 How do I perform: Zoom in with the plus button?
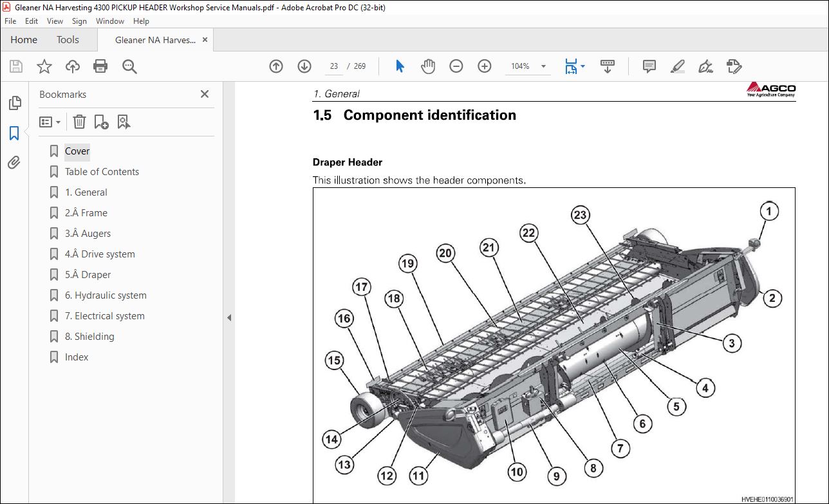click(485, 66)
